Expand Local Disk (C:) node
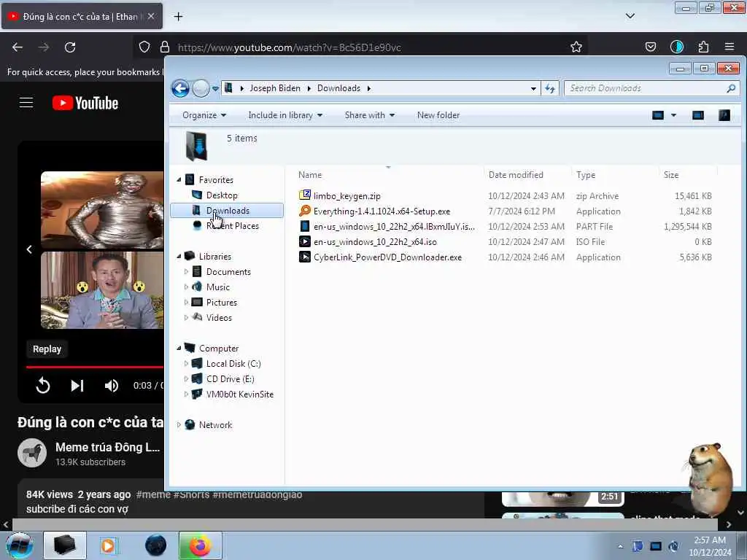Image resolution: width=747 pixels, height=560 pixels. click(x=186, y=364)
